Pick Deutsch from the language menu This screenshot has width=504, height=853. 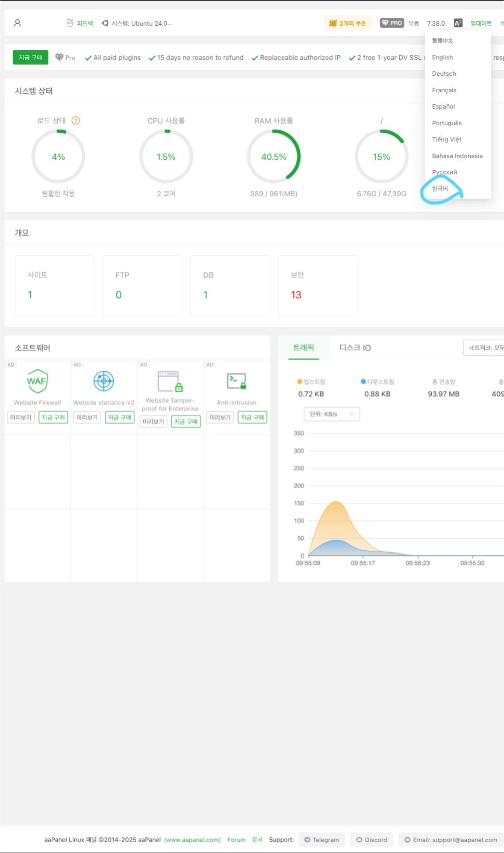[x=444, y=74]
